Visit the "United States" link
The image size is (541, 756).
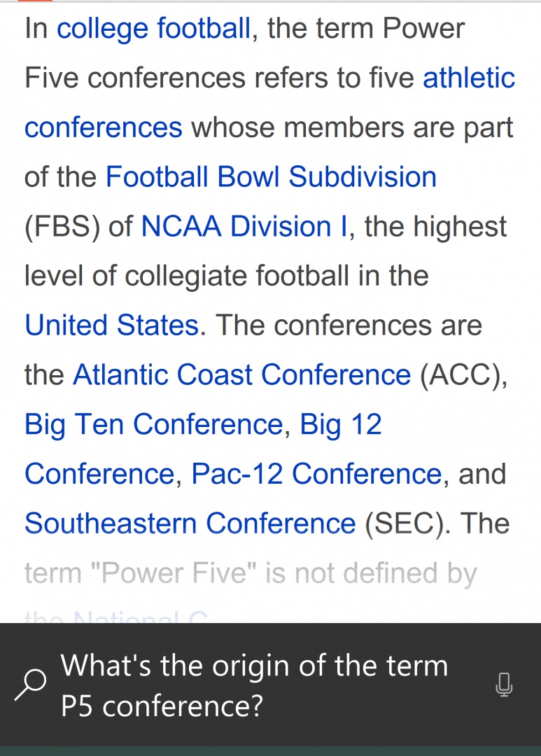click(112, 325)
